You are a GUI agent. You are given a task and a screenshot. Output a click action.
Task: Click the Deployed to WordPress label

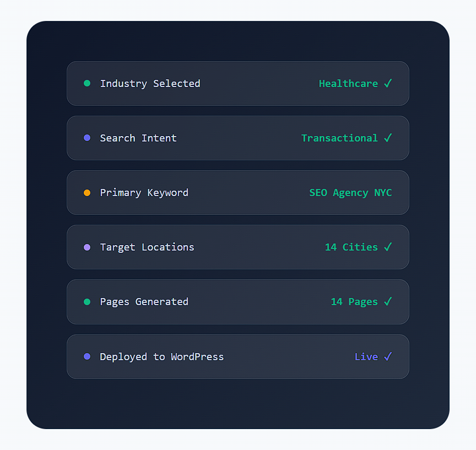click(162, 357)
